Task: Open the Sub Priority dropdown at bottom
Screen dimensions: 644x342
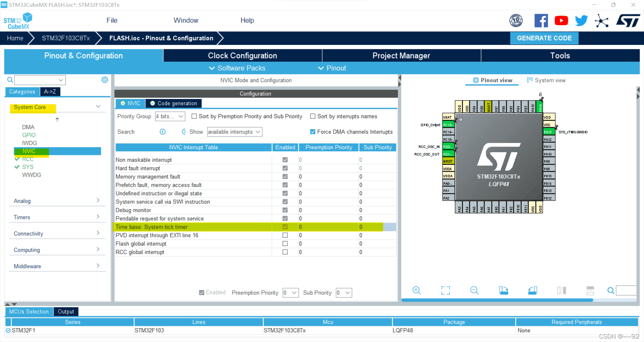Action: pyautogui.click(x=344, y=293)
